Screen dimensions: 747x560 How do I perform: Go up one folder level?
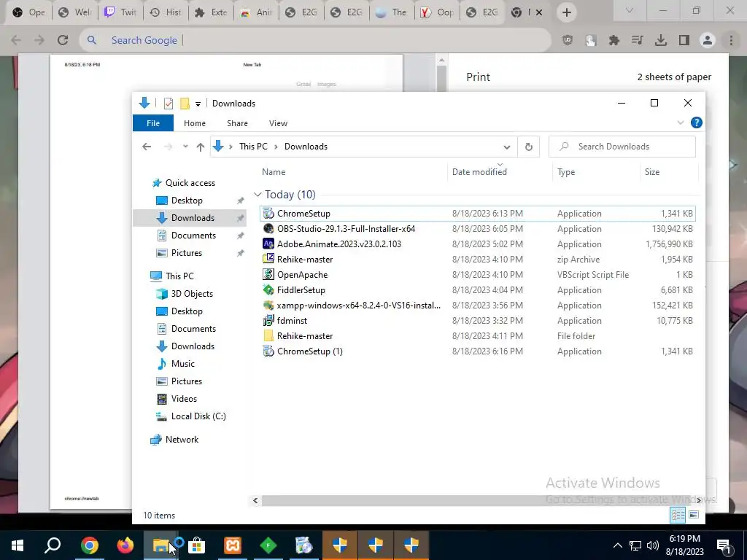200,147
